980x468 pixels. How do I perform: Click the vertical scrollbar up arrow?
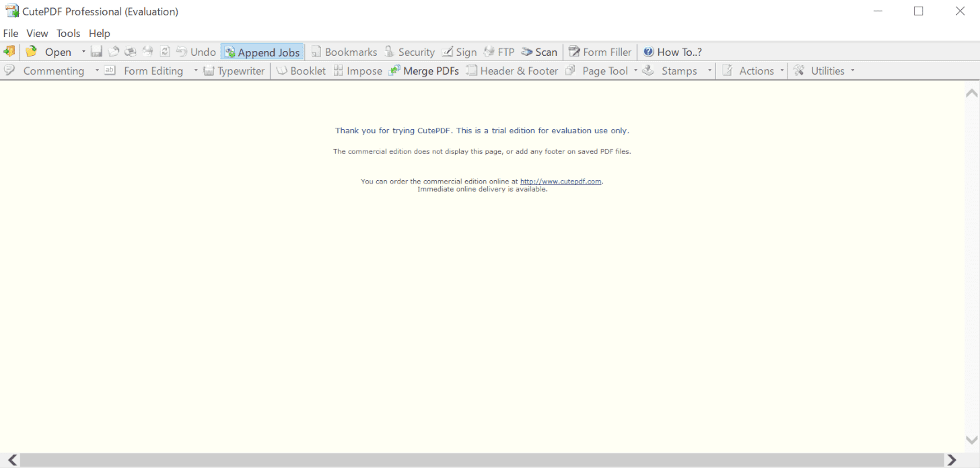point(971,93)
